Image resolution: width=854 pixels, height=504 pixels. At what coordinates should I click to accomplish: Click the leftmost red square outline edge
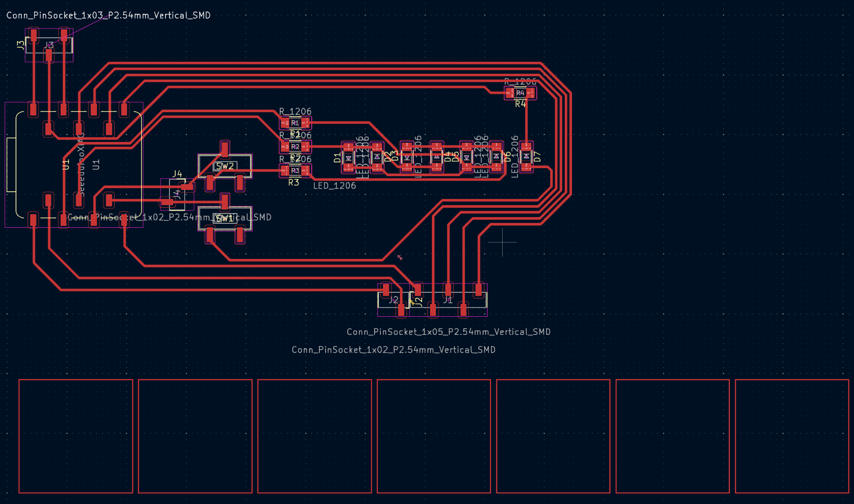click(19, 436)
